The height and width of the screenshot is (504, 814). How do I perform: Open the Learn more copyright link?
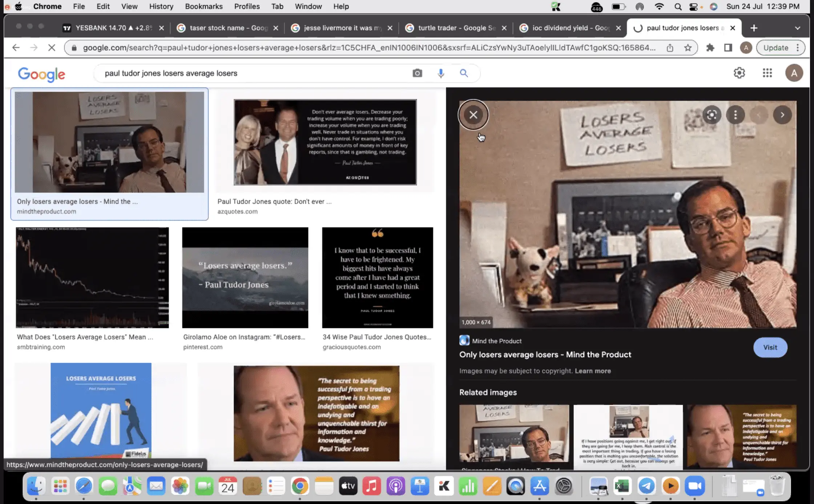pyautogui.click(x=593, y=371)
